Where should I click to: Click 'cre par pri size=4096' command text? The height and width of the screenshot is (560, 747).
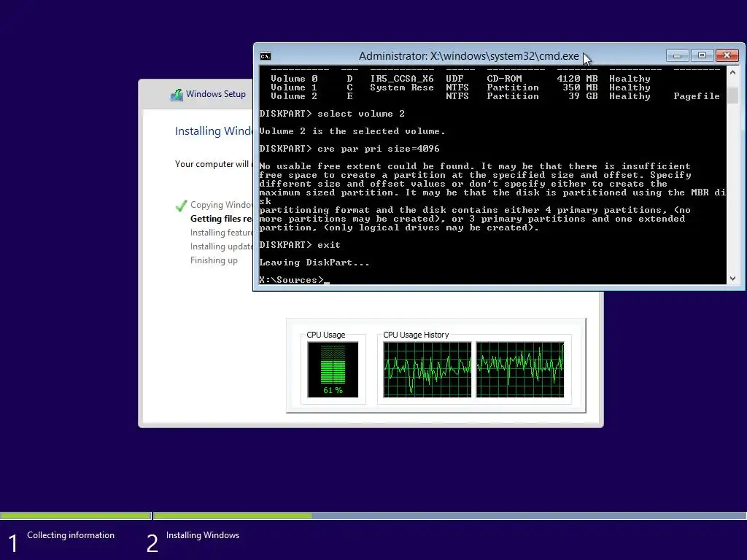[x=379, y=149]
